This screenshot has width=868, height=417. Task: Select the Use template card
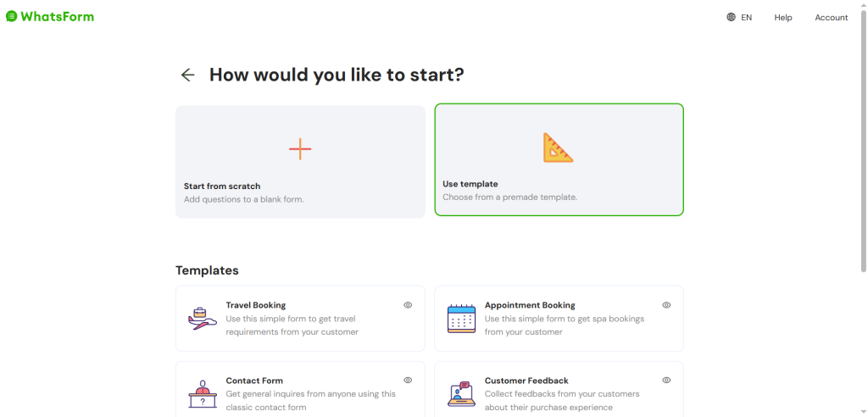(559, 159)
